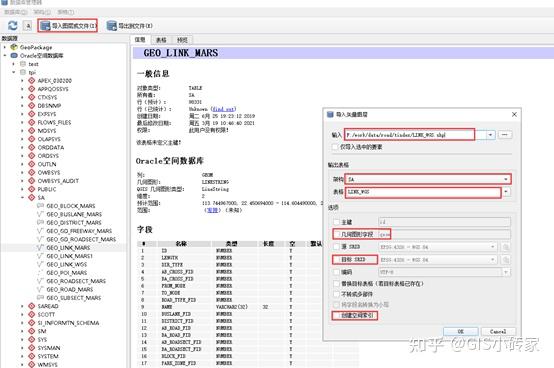Check the 不转成多部件 checkbox
This screenshot has width=554, height=368.
337,294
